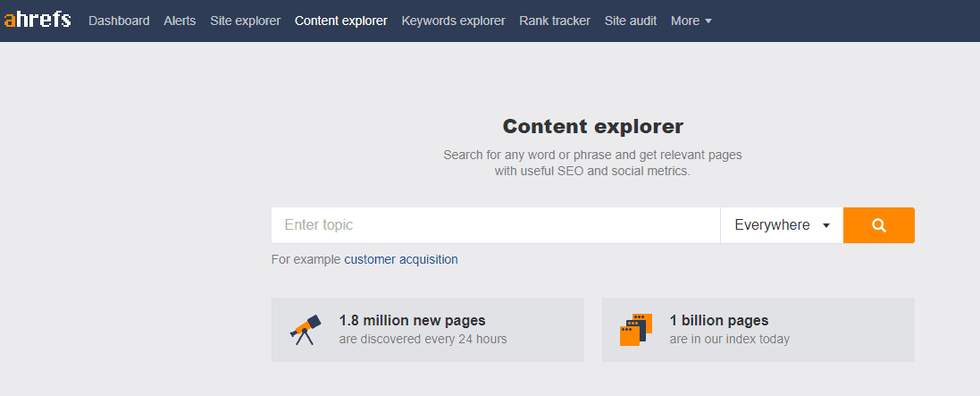980x396 pixels.
Task: Click the 1 billion pages card
Action: pyautogui.click(x=758, y=330)
